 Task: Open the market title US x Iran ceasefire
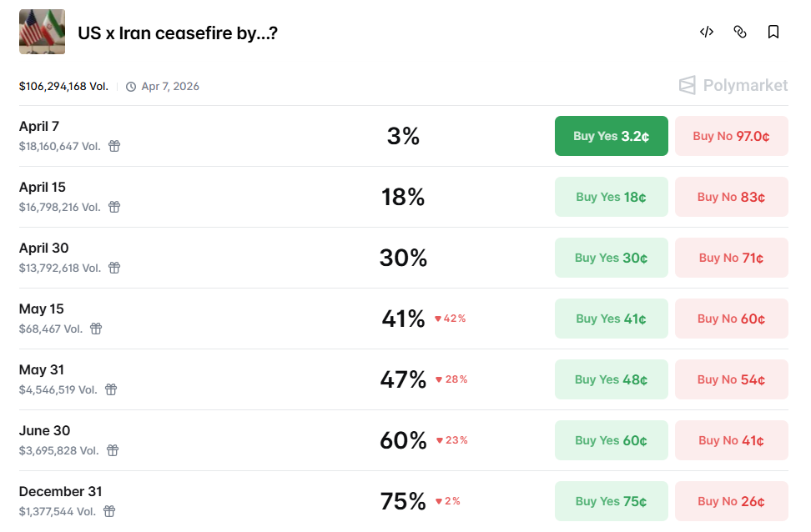(178, 32)
